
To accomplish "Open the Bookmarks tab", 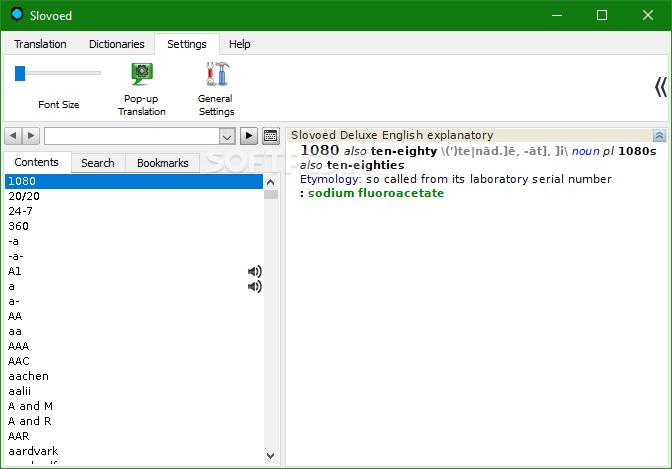I will (162, 163).
